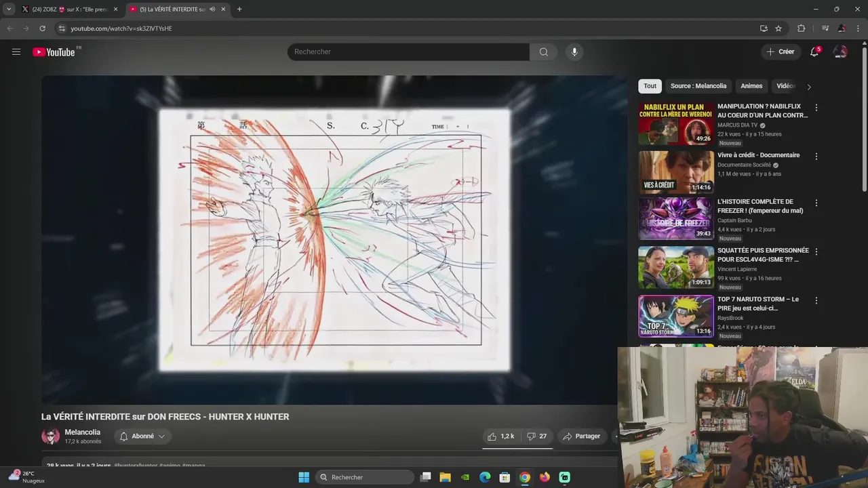Open options for Histoire de Freezer video
Image resolution: width=868 pixels, height=488 pixels.
point(816,203)
